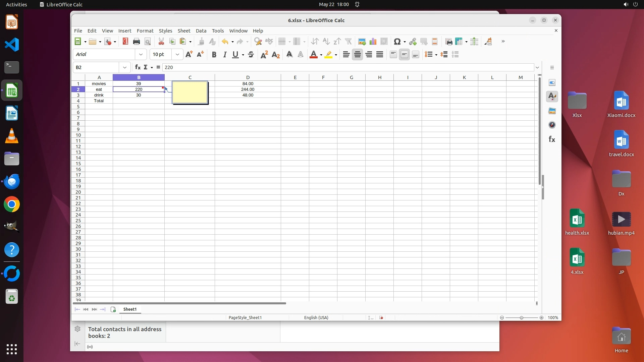Click the Insert Image icon

[x=362, y=42]
